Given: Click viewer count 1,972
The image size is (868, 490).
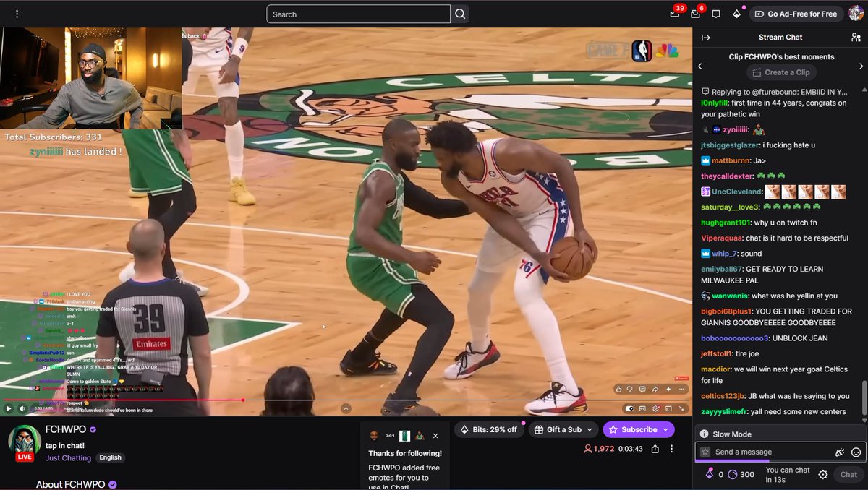Looking at the screenshot, I should coord(599,449).
